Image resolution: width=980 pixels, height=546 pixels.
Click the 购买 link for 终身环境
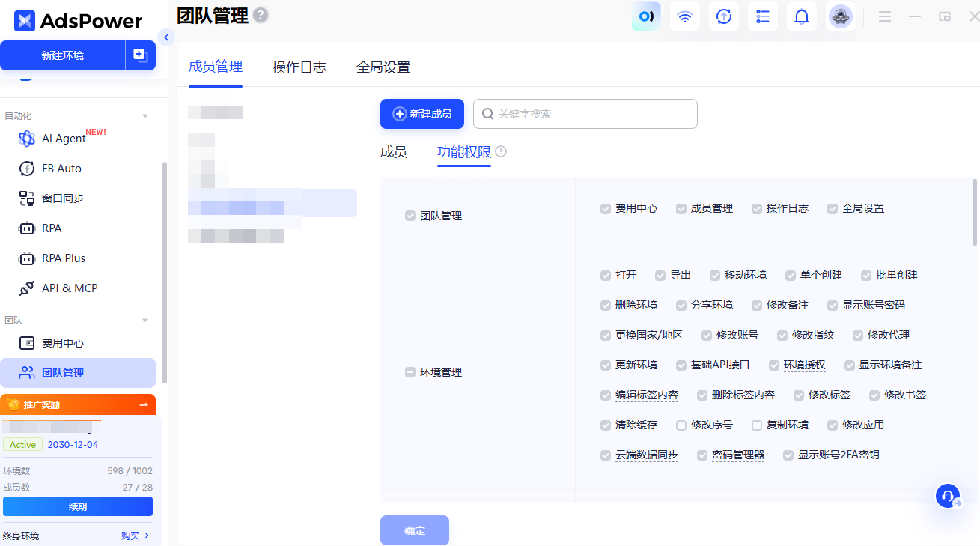(136, 536)
